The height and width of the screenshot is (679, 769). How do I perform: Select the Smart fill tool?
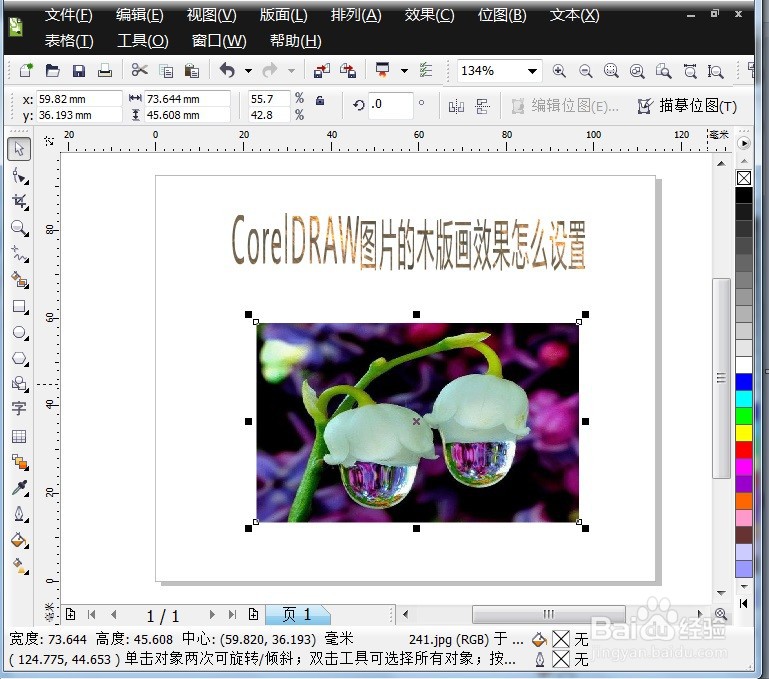(x=19, y=280)
